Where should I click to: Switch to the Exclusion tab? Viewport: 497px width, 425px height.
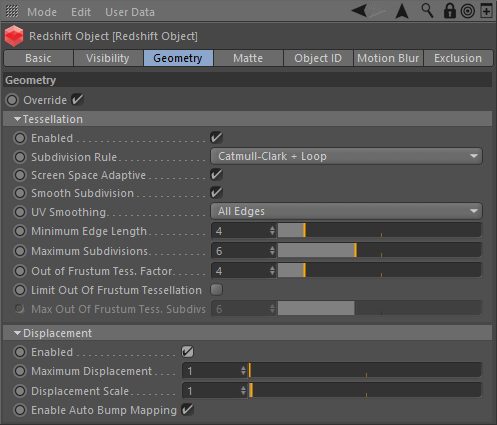point(458,58)
